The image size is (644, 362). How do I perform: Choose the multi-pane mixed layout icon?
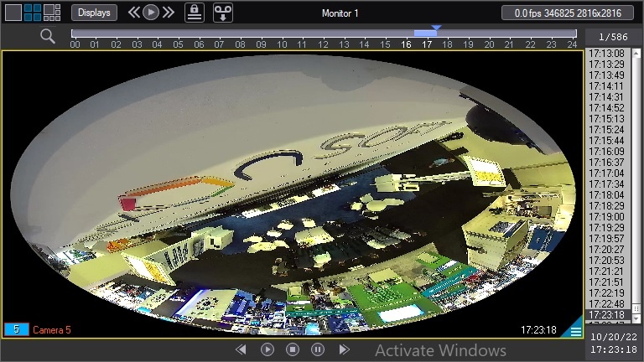coord(52,13)
